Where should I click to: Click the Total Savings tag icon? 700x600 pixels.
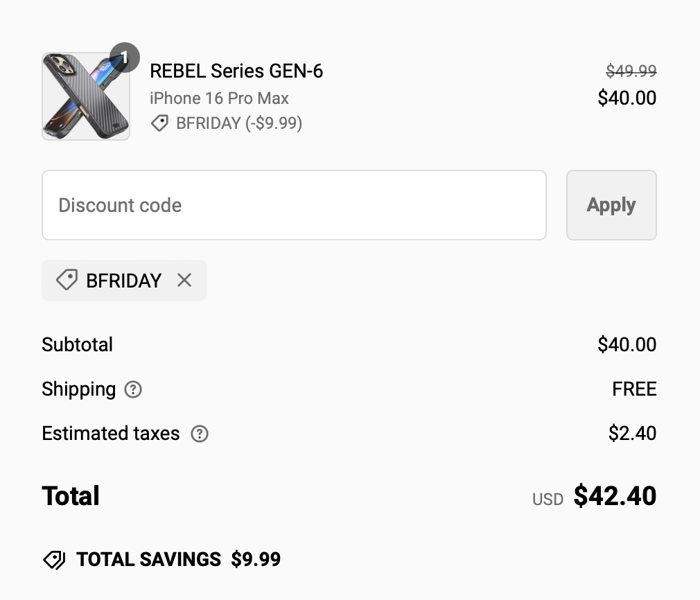54,560
